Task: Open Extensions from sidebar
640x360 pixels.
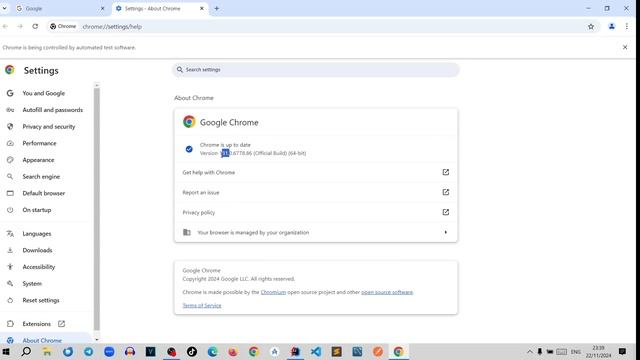Action: (x=36, y=324)
